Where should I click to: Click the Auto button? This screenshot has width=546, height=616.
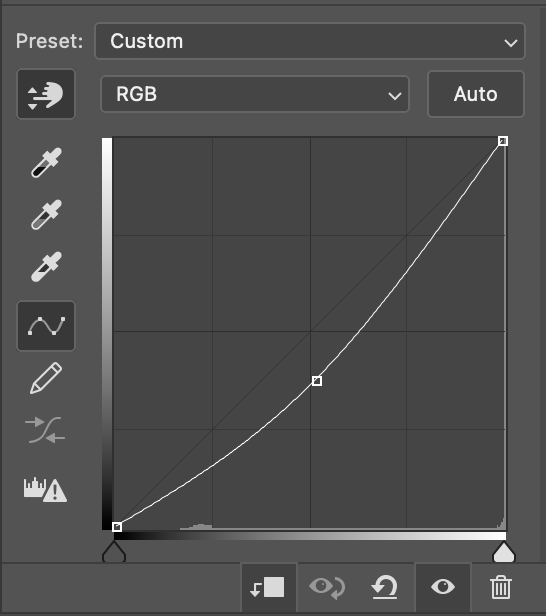pos(476,94)
